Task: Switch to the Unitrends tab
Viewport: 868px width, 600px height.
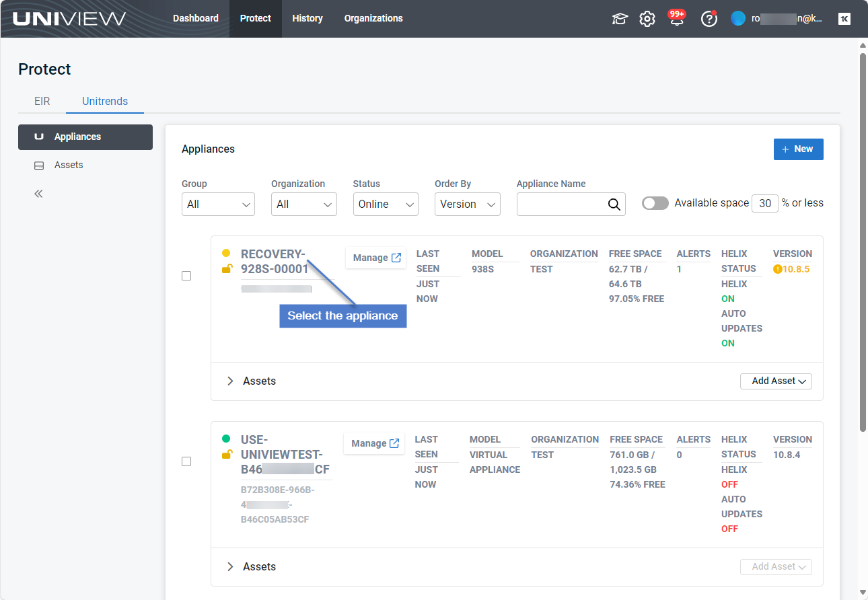Action: coord(105,102)
